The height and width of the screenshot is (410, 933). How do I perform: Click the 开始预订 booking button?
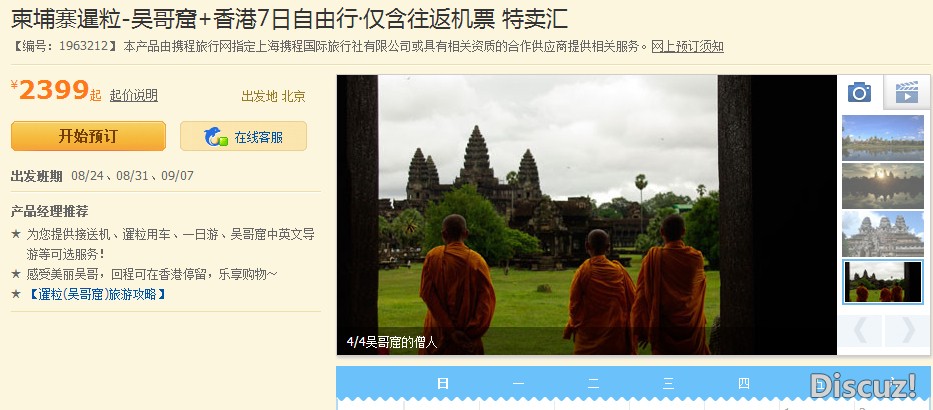(88, 136)
